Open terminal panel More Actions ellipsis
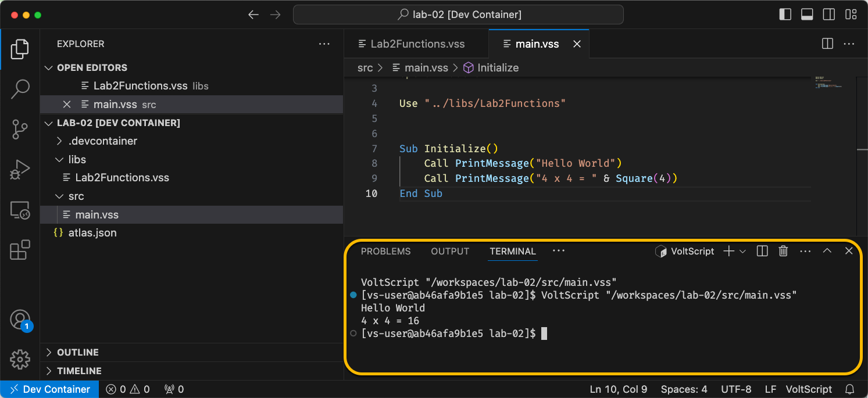The image size is (868, 398). 805,251
